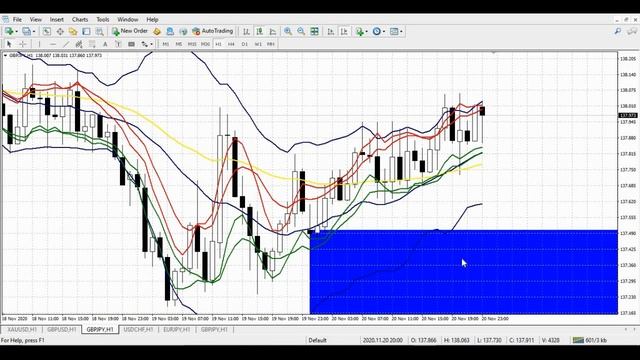640x360 pixels.
Task: Switch to the H4 timeframe
Action: (231, 44)
